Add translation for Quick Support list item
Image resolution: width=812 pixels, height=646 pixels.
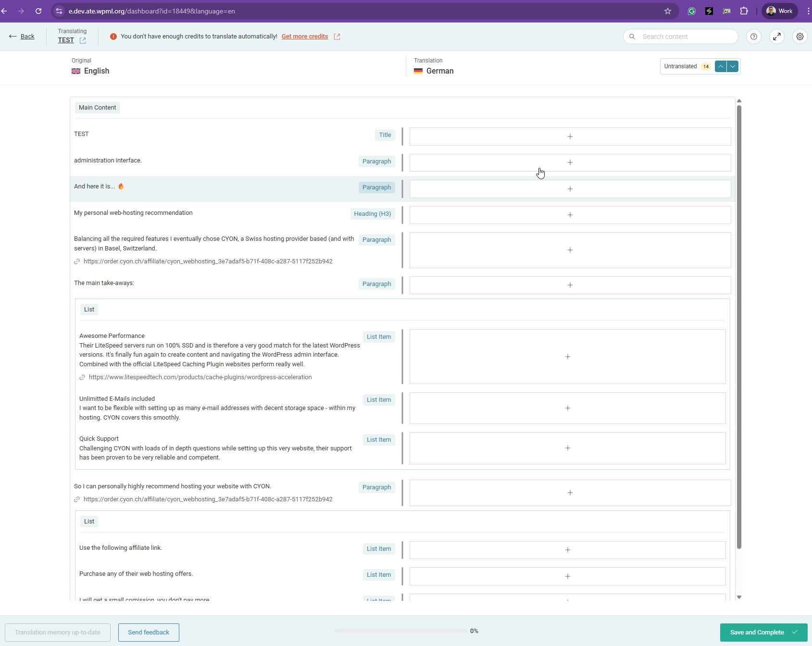tap(568, 448)
